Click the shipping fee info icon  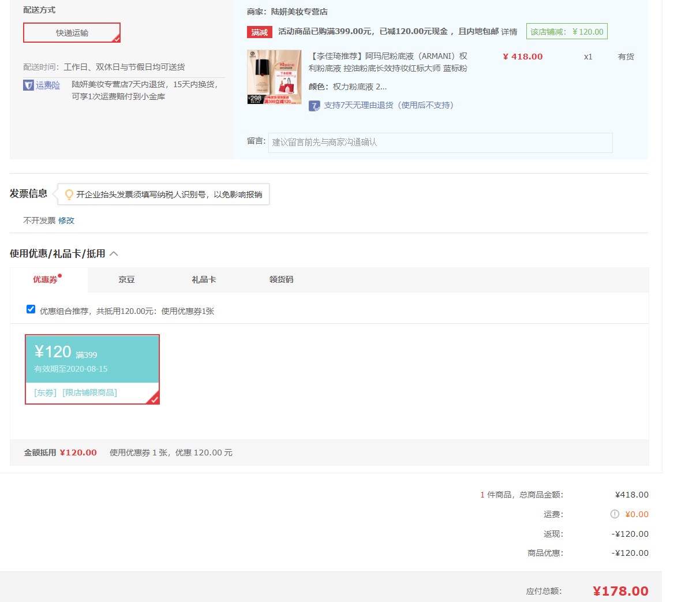pos(615,514)
